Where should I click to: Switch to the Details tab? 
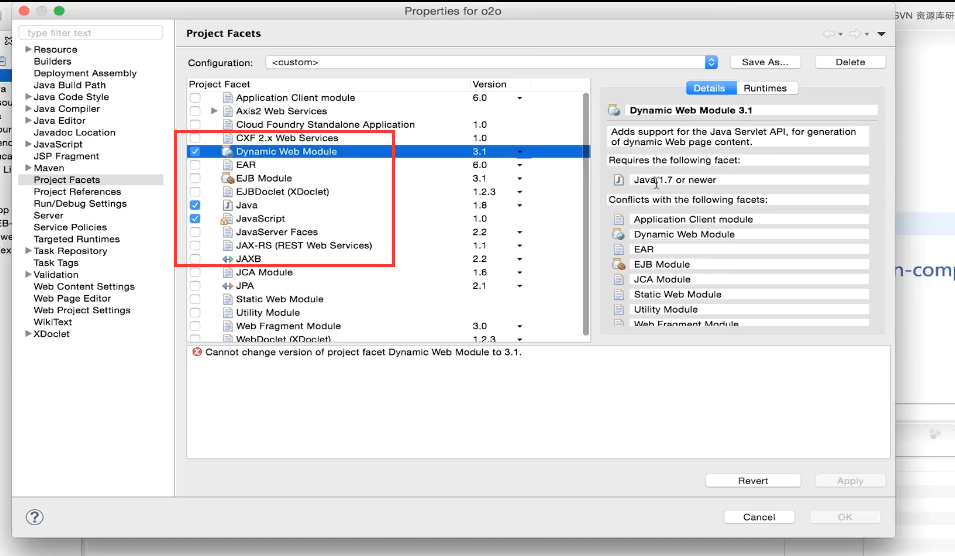[710, 88]
